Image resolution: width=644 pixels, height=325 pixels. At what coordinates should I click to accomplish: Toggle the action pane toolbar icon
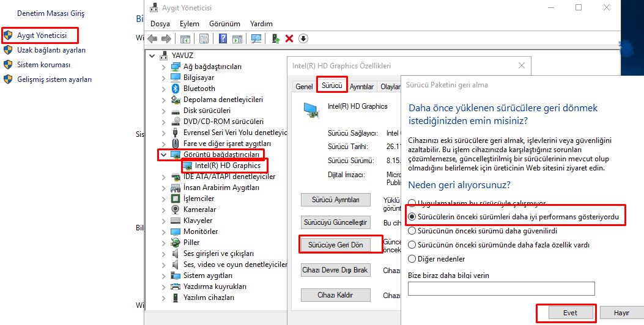[237, 38]
